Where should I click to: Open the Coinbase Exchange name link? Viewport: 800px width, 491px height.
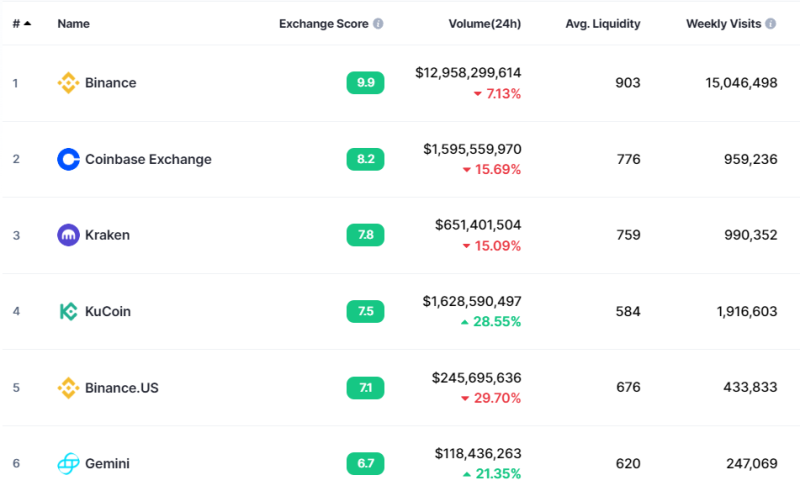(x=148, y=159)
